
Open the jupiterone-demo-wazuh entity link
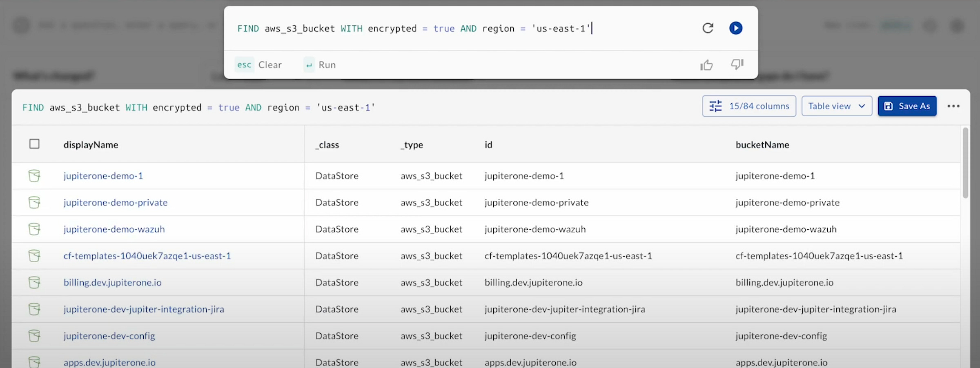pyautogui.click(x=114, y=229)
